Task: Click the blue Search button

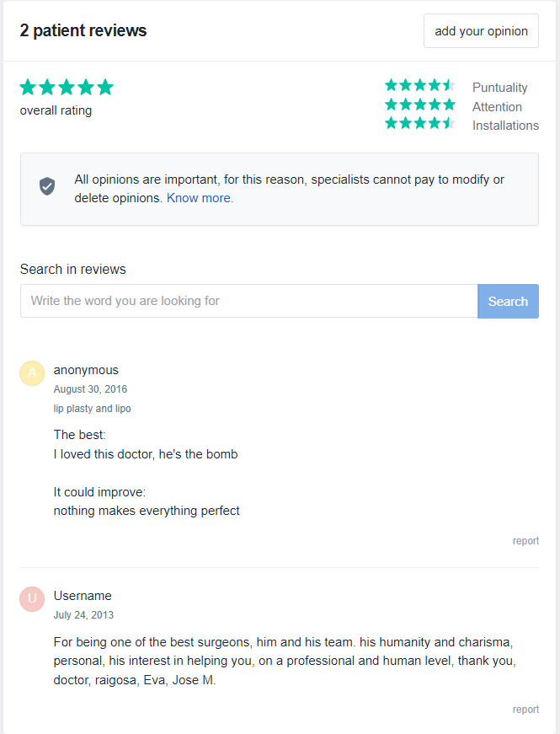Action: pyautogui.click(x=508, y=301)
